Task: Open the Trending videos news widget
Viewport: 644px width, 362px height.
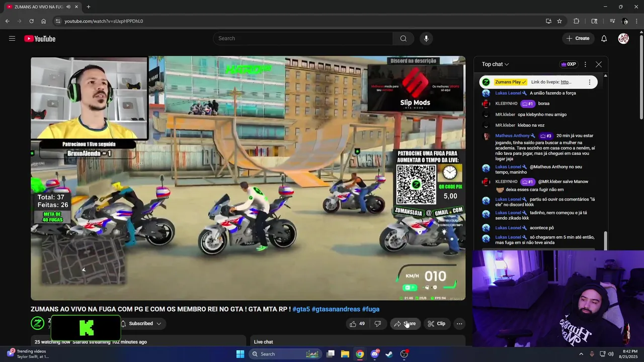Action: tap(28, 354)
